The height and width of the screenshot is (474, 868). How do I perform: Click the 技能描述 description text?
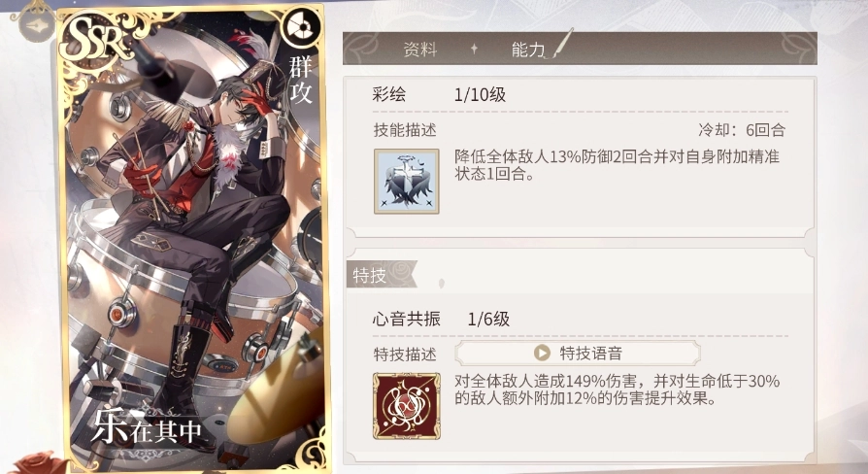(x=617, y=165)
